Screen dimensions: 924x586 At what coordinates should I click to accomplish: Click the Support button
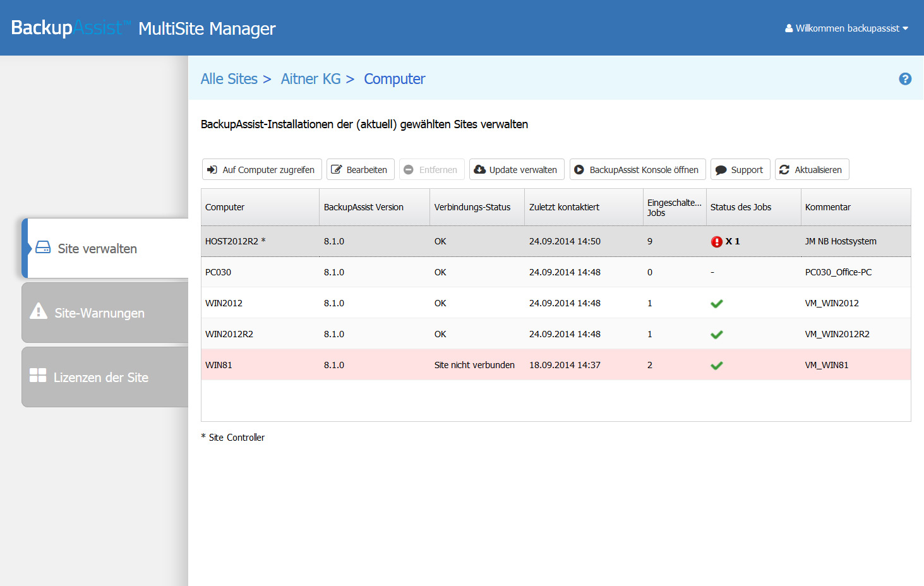pos(740,169)
